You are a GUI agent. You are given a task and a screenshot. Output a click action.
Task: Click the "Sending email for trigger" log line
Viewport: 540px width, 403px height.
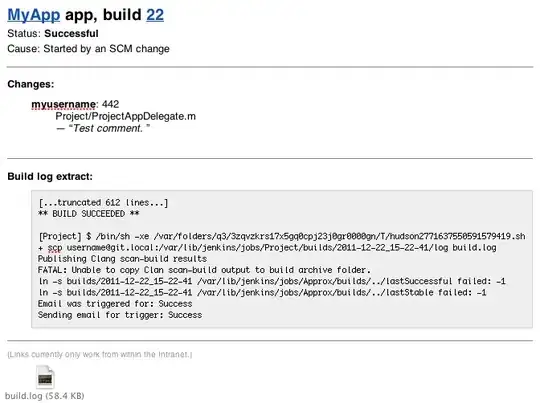120,315
